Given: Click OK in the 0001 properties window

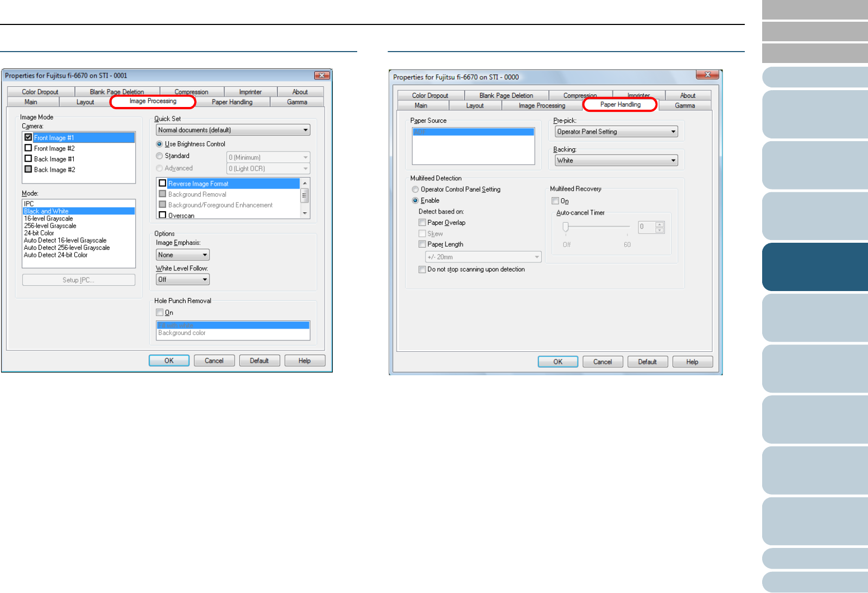Looking at the screenshot, I should click(169, 361).
